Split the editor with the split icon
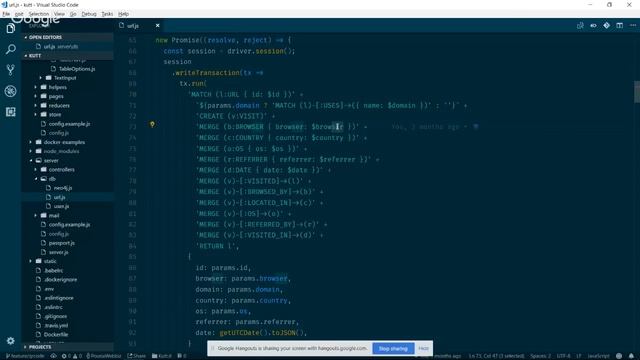This screenshot has height=360, width=640. pyautogui.click(x=620, y=25)
